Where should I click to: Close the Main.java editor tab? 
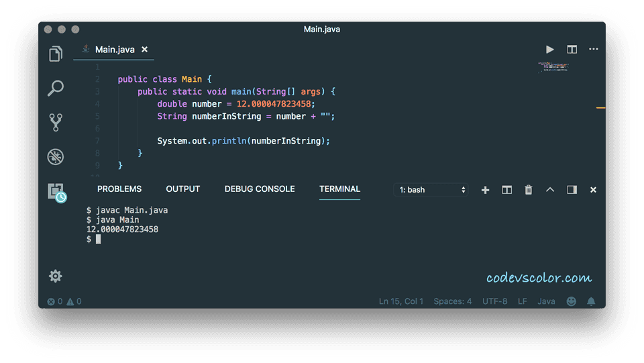point(145,49)
